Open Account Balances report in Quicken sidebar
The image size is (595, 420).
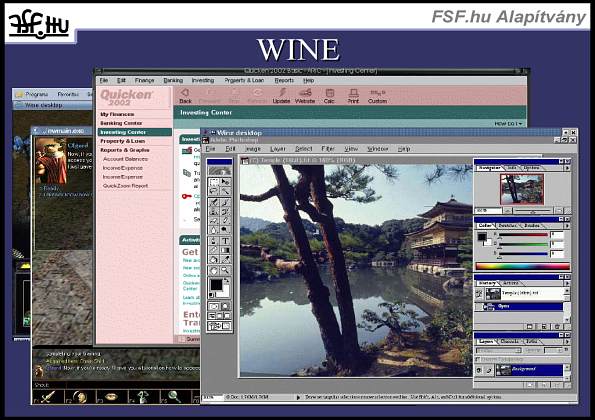coord(125,159)
